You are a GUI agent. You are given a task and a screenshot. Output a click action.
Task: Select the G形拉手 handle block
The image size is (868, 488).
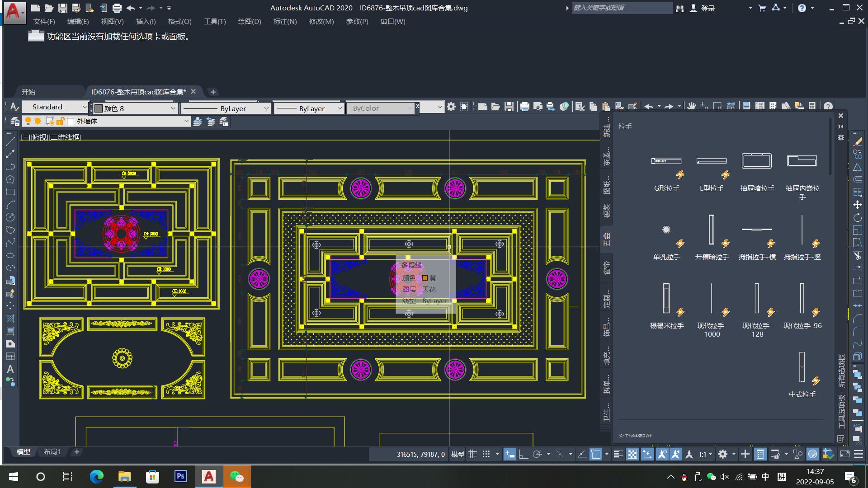pos(666,161)
